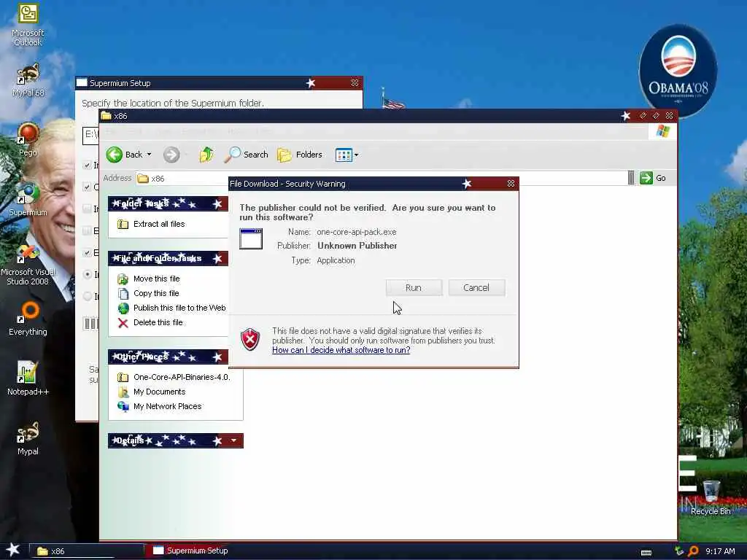Screen dimensions: 747x560
Task: Open Mypal desktop shortcut
Action: coord(28,438)
